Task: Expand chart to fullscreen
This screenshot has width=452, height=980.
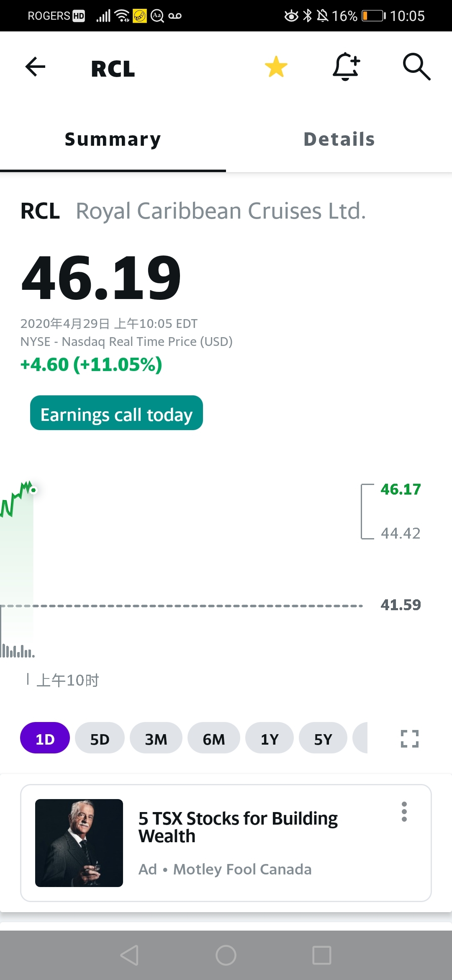Action: 410,738
